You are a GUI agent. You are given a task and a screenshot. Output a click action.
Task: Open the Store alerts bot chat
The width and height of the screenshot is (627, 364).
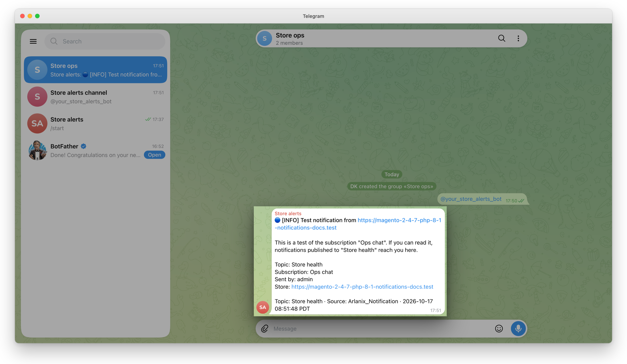point(96,123)
